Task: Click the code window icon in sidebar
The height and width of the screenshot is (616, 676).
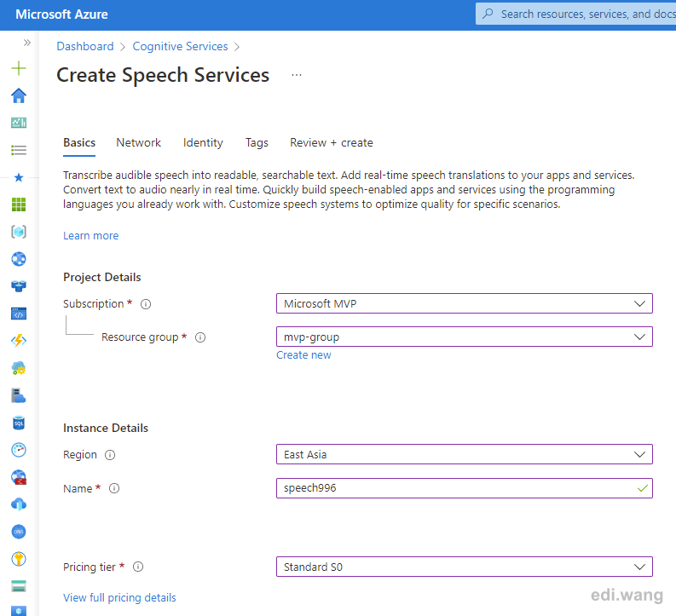Action: point(19,314)
